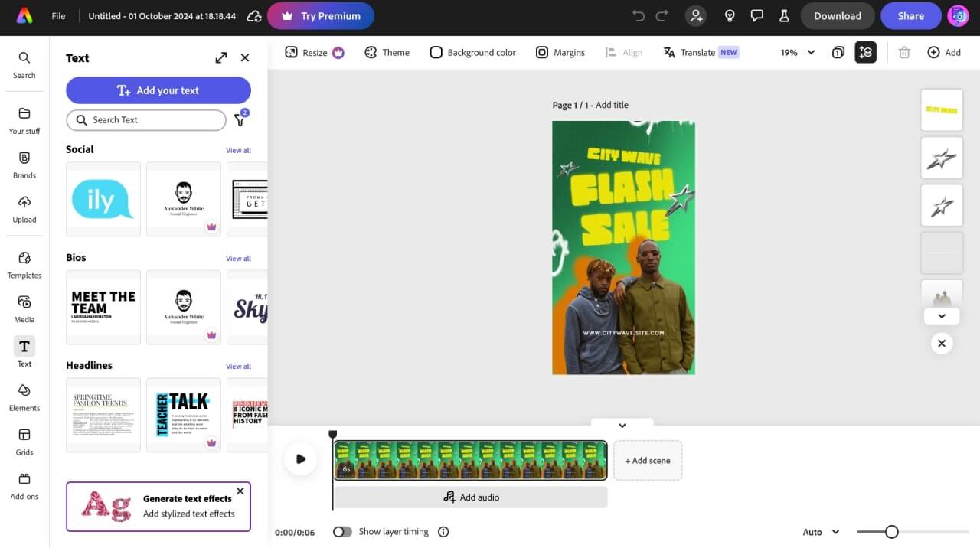Toggle the layer stack view button
Screen dimensions: 980x548
865,52
